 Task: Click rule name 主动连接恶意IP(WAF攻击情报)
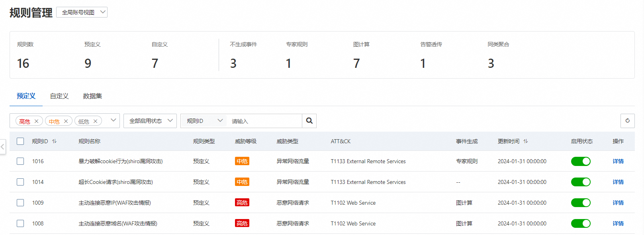pyautogui.click(x=115, y=203)
